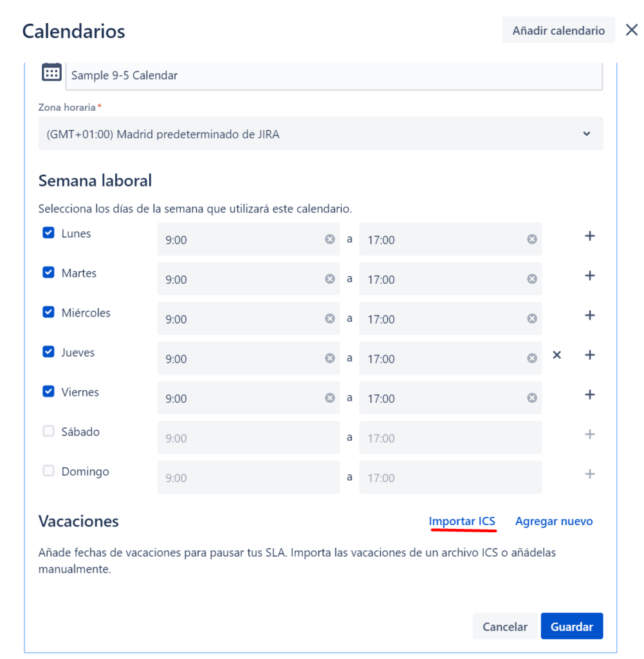Click the calendar icon beside the name field
Viewport: 644px width, 659px height.
(51, 73)
